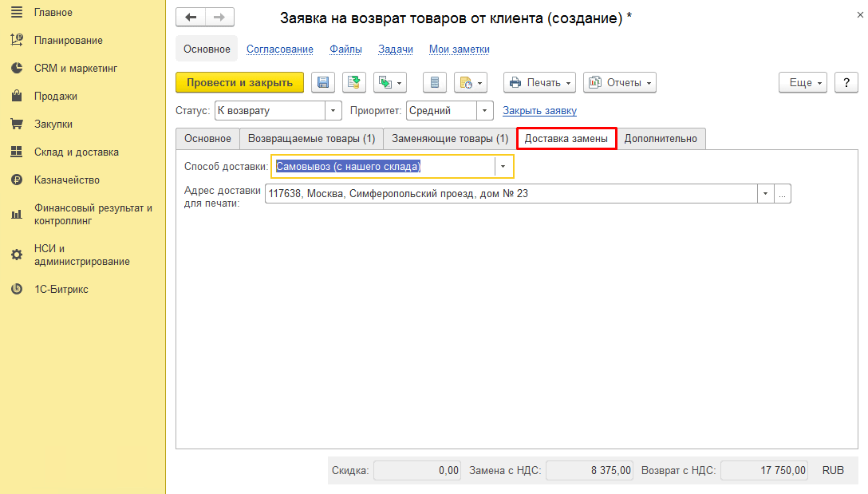Viewport: 868px width, 494px height.
Task: Click the Адрес доставки input field
Action: (511, 194)
